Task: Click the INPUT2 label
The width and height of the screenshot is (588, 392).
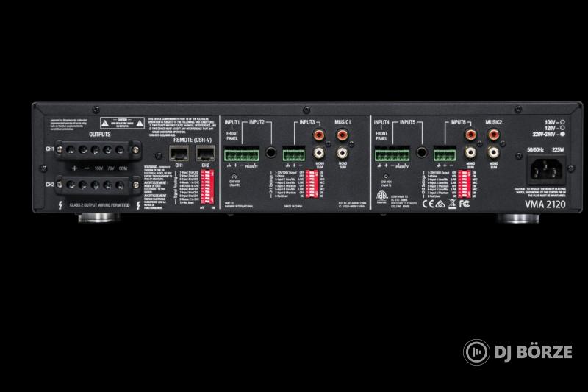Action: 257,122
